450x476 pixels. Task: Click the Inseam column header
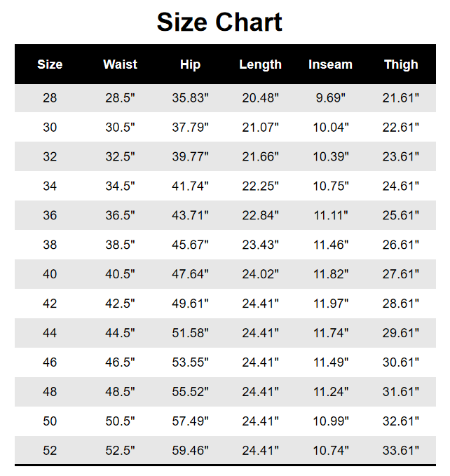pos(330,64)
